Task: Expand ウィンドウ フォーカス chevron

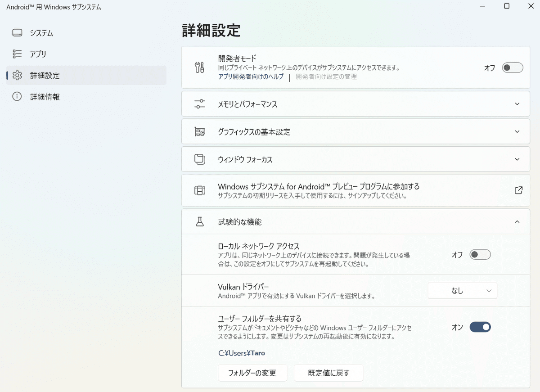Action: [x=517, y=160]
